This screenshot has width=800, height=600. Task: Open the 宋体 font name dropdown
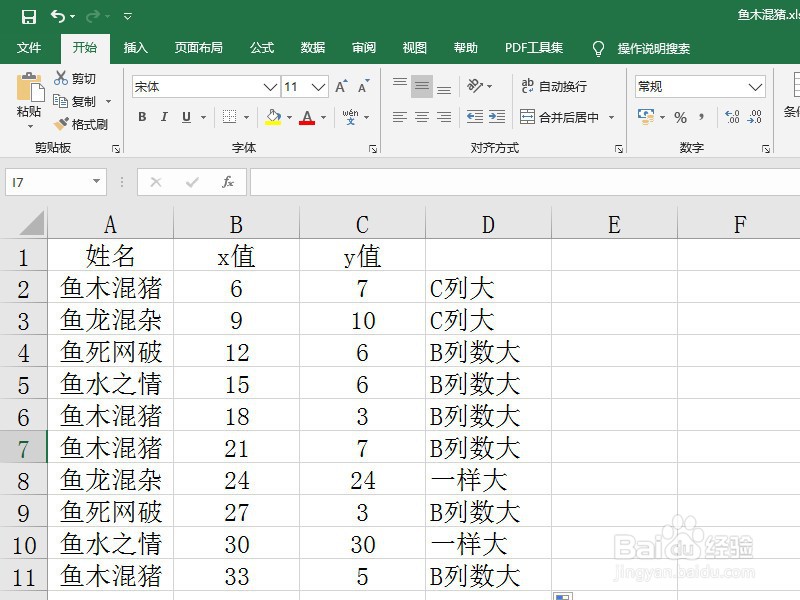coord(270,87)
